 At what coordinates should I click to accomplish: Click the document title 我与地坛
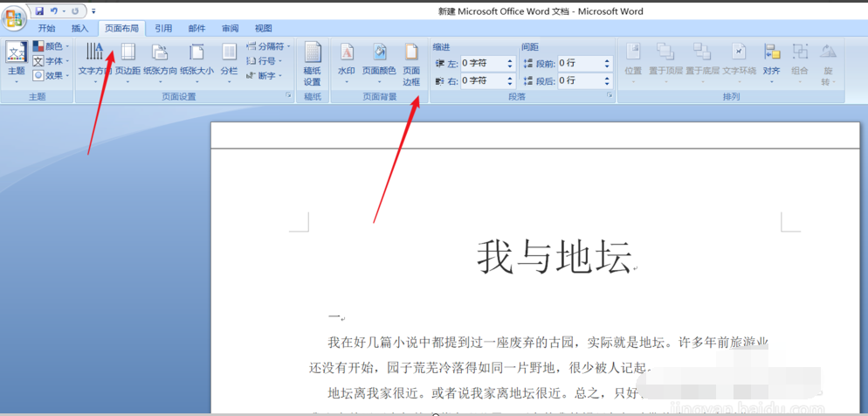[555, 257]
